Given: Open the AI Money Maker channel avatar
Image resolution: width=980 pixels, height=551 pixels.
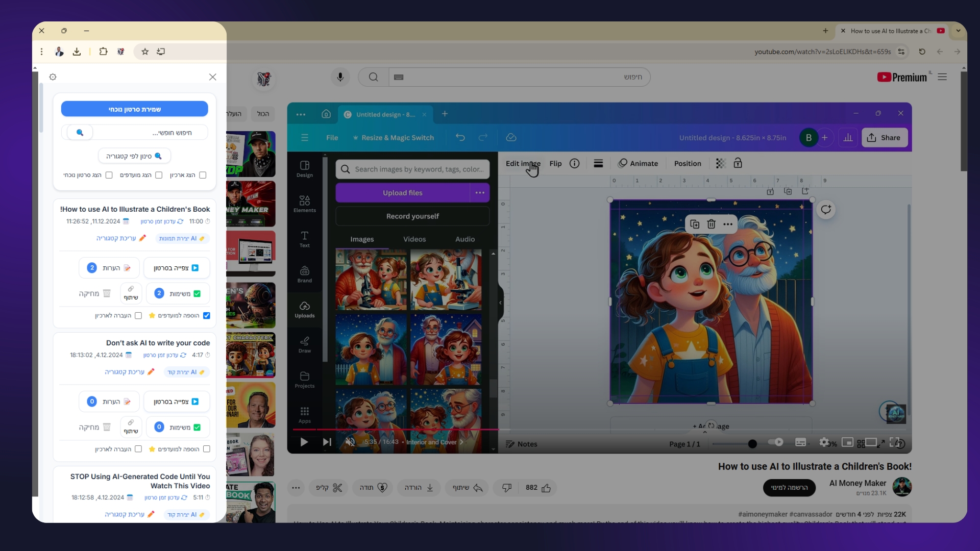Looking at the screenshot, I should tap(902, 487).
